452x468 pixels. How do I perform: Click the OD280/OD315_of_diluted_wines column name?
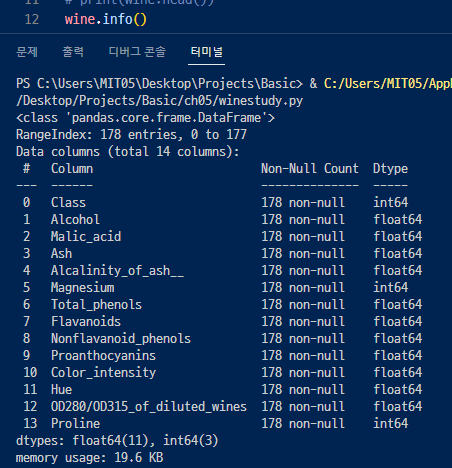click(149, 407)
